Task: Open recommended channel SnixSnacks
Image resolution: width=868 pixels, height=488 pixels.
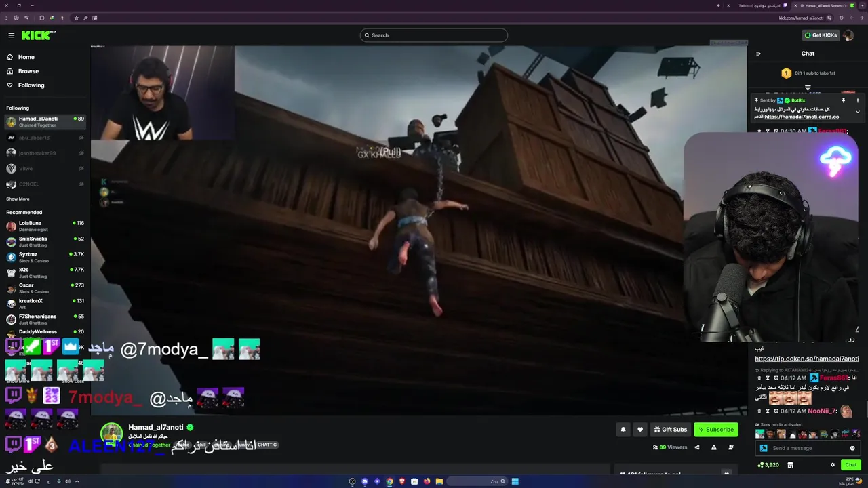Action: pyautogui.click(x=45, y=242)
